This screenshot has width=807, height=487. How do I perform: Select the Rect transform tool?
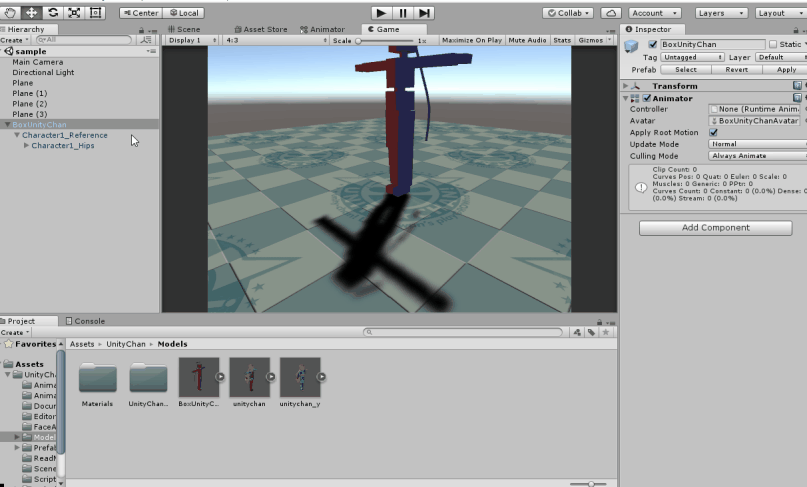(x=95, y=13)
